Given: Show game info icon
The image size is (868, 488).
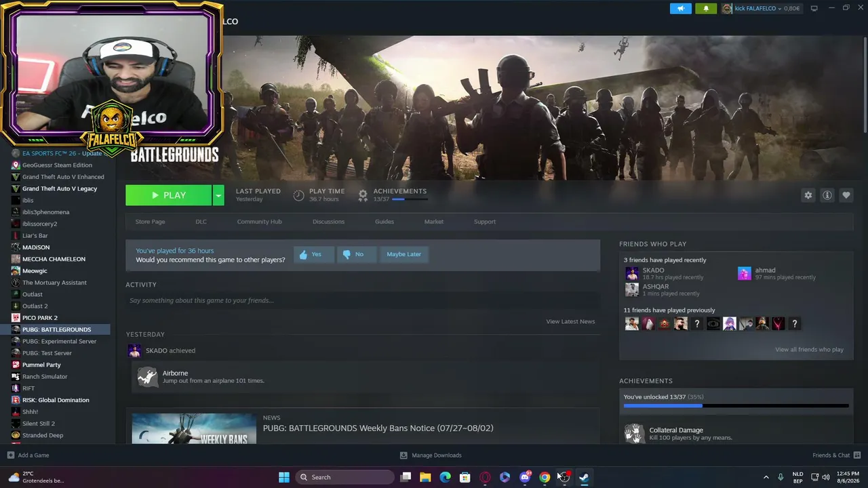Looking at the screenshot, I should [x=827, y=195].
